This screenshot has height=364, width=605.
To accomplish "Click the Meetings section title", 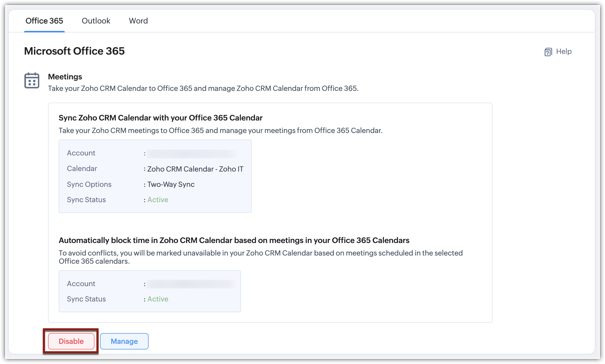I will pos(65,77).
